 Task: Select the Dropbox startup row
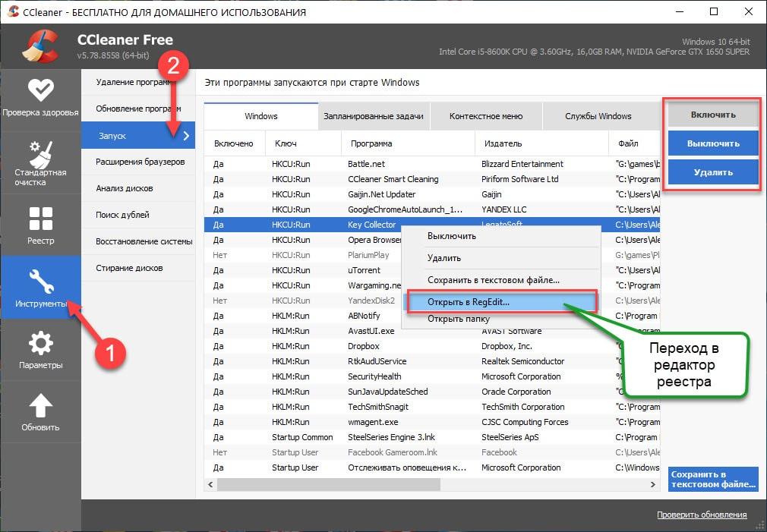pyautogui.click(x=432, y=346)
